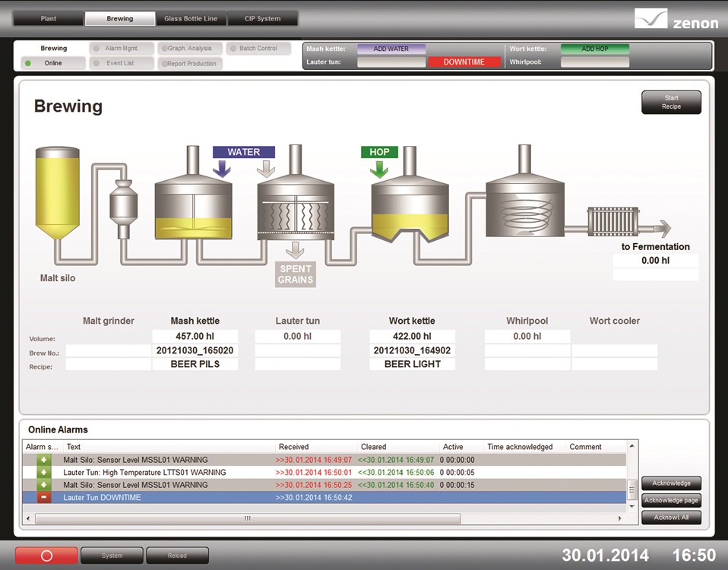Click the red minus alarm status icon
The height and width of the screenshot is (570, 728).
(44, 498)
